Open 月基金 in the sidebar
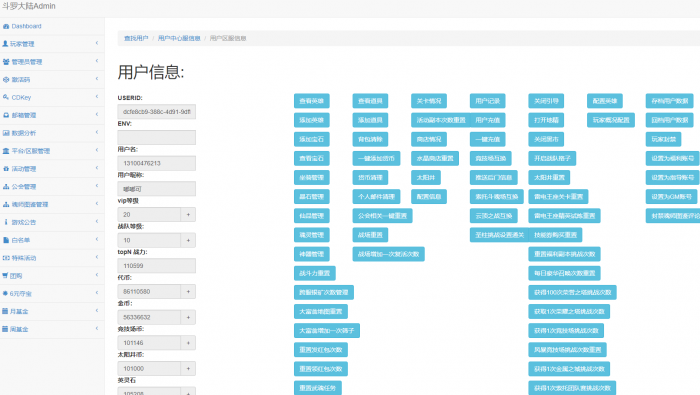 (x=52, y=311)
